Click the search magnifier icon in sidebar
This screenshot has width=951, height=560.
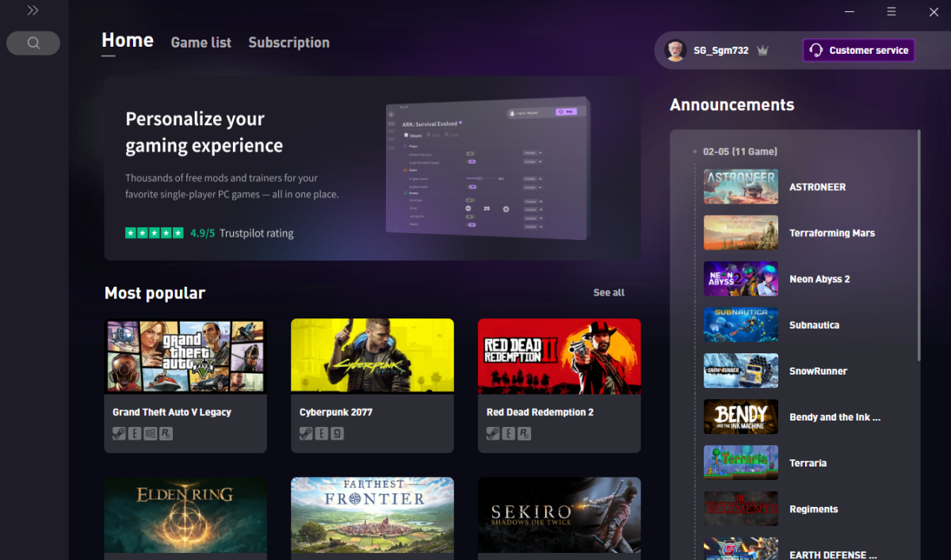pyautogui.click(x=33, y=44)
